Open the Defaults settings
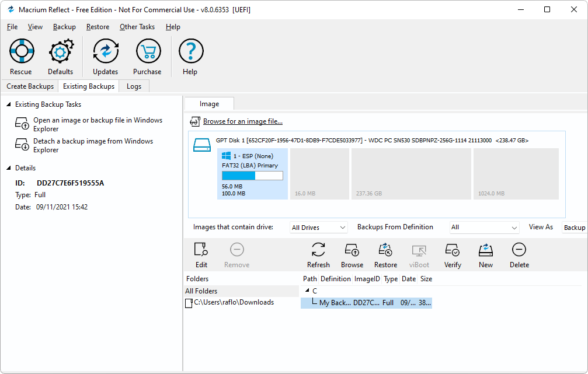 (x=61, y=56)
